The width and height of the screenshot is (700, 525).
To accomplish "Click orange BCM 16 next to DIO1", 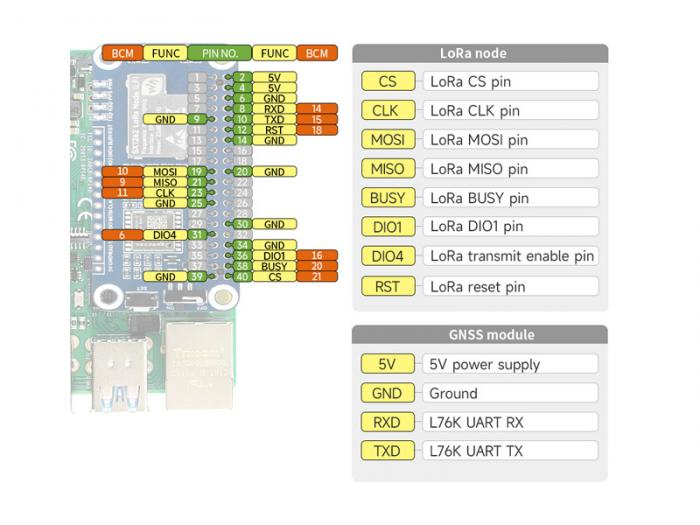I will point(317,255).
